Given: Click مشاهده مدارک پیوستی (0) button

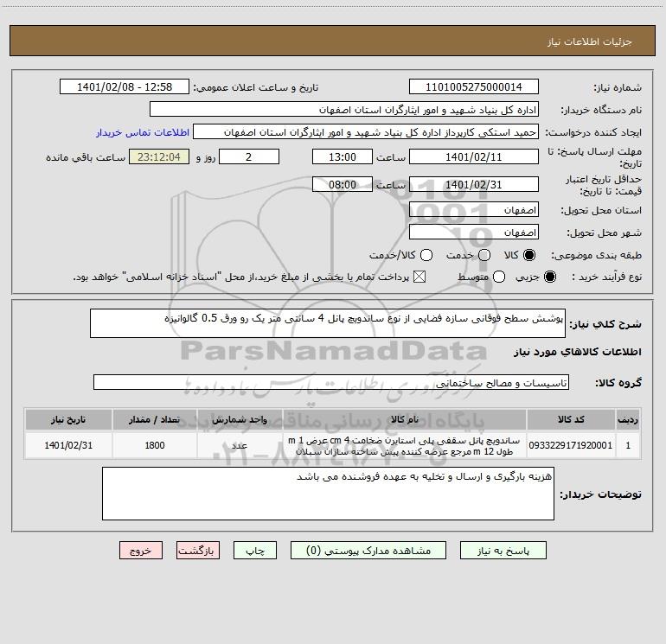Looking at the screenshot, I should pyautogui.click(x=368, y=551).
